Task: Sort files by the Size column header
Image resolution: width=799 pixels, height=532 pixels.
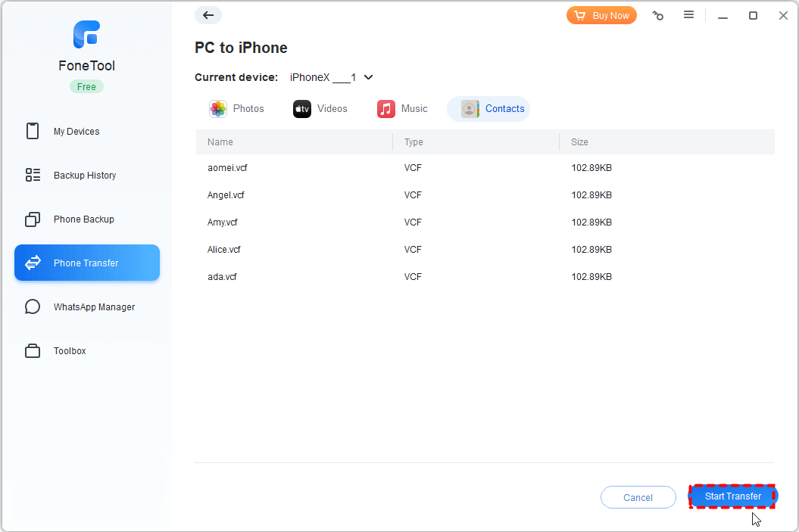Action: tap(579, 142)
